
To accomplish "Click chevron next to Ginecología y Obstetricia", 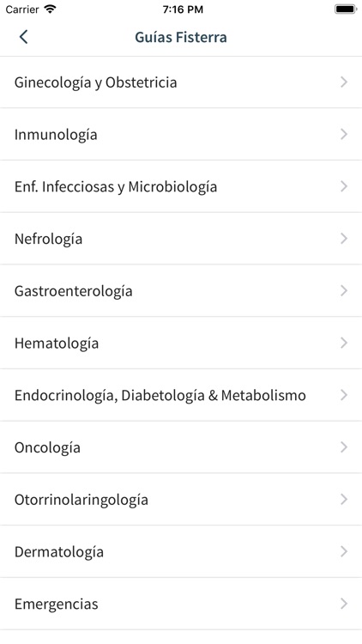I will [x=344, y=82].
